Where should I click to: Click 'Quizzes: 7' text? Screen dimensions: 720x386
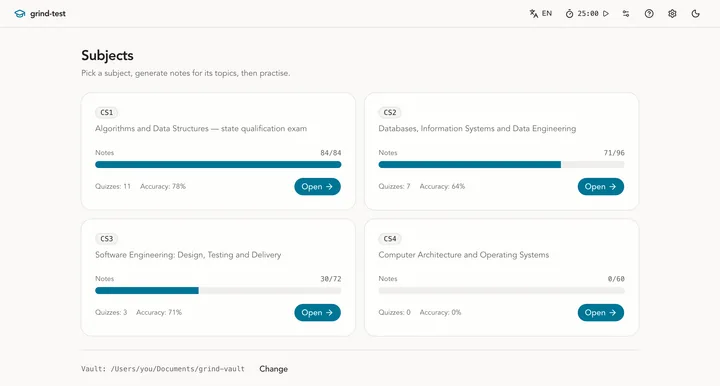pos(394,186)
